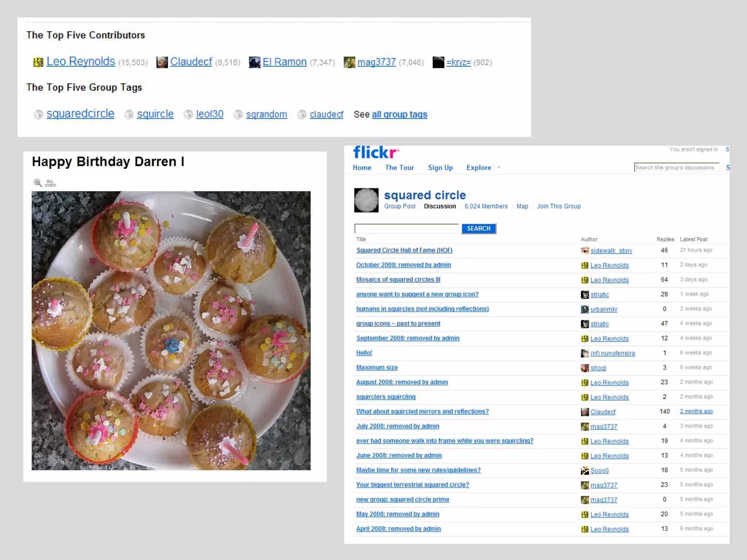Click the globe icon beside squircle tag
The width and height of the screenshot is (747, 560).
pos(129,114)
